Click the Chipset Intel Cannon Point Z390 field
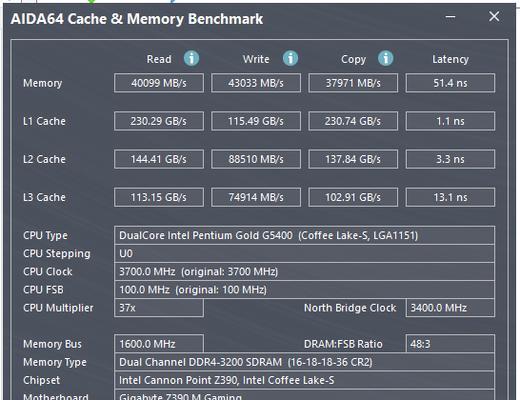 [x=304, y=380]
